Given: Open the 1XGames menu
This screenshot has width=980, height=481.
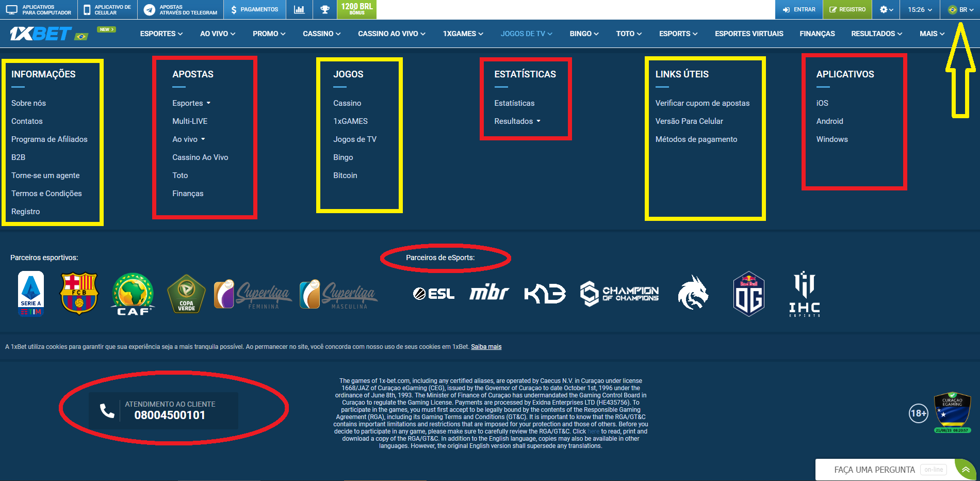Looking at the screenshot, I should [x=463, y=34].
